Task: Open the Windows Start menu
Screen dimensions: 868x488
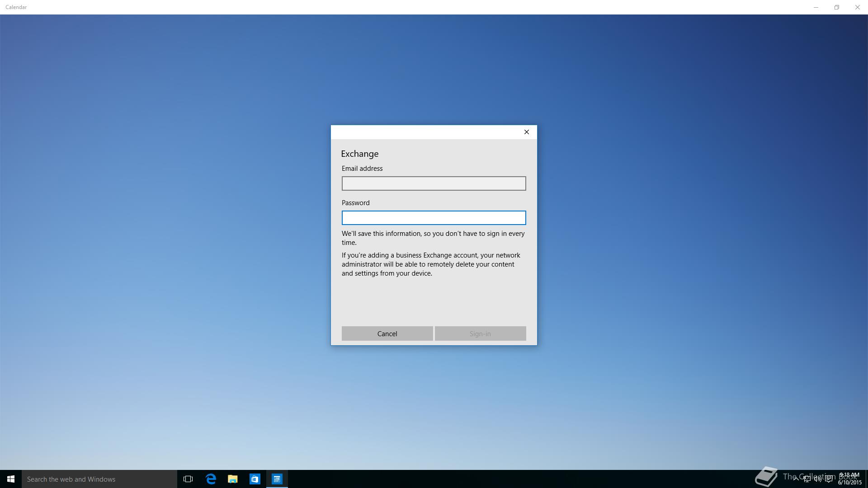Action: click(x=11, y=479)
